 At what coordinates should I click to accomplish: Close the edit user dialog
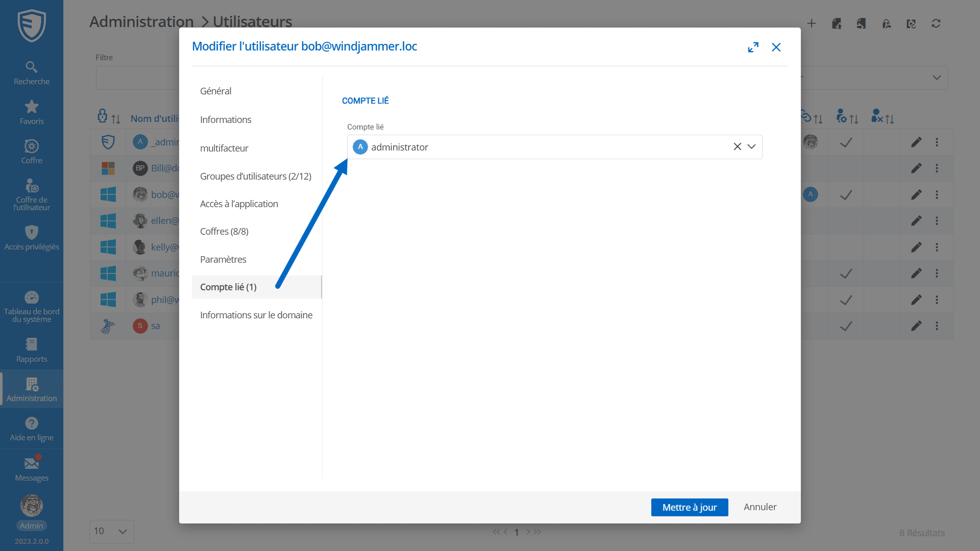(x=776, y=47)
